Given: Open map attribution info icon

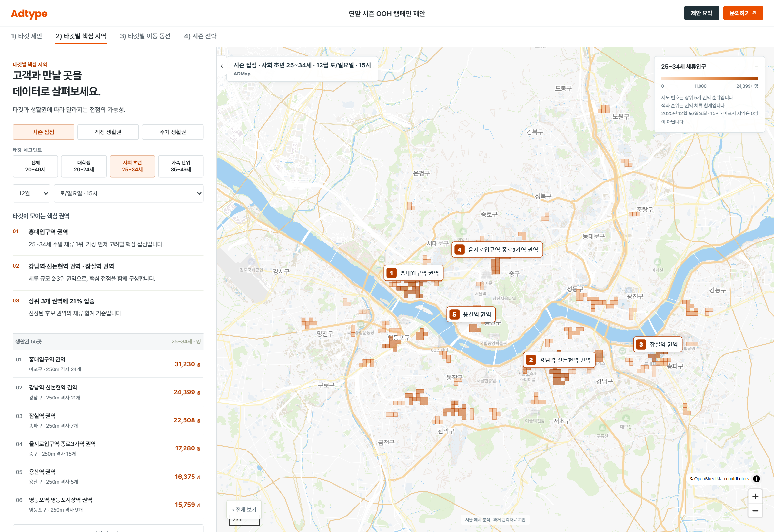Looking at the screenshot, I should pyautogui.click(x=756, y=479).
